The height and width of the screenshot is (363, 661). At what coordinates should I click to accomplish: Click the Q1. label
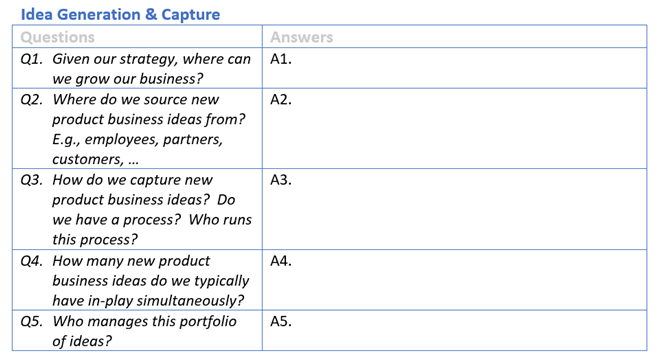pyautogui.click(x=32, y=59)
